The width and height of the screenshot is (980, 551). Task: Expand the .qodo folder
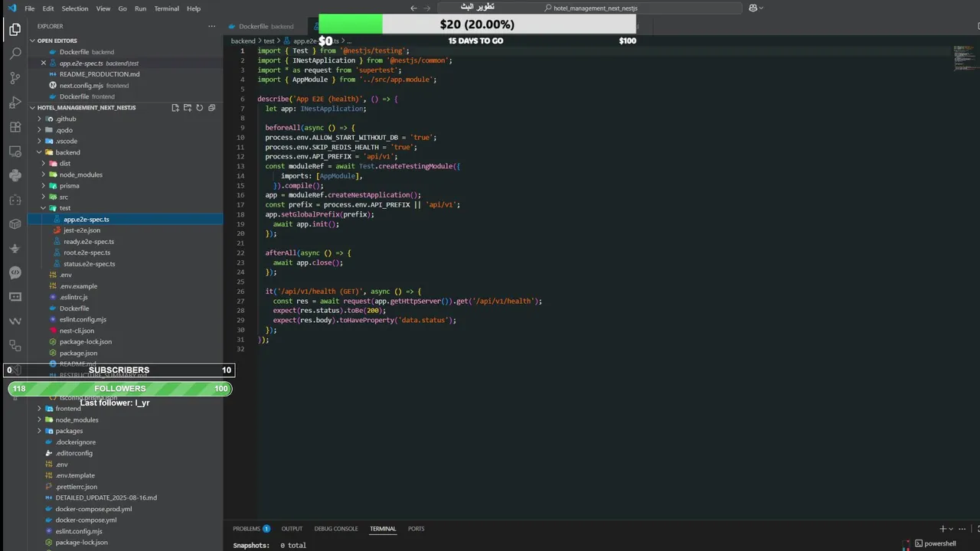pos(39,130)
